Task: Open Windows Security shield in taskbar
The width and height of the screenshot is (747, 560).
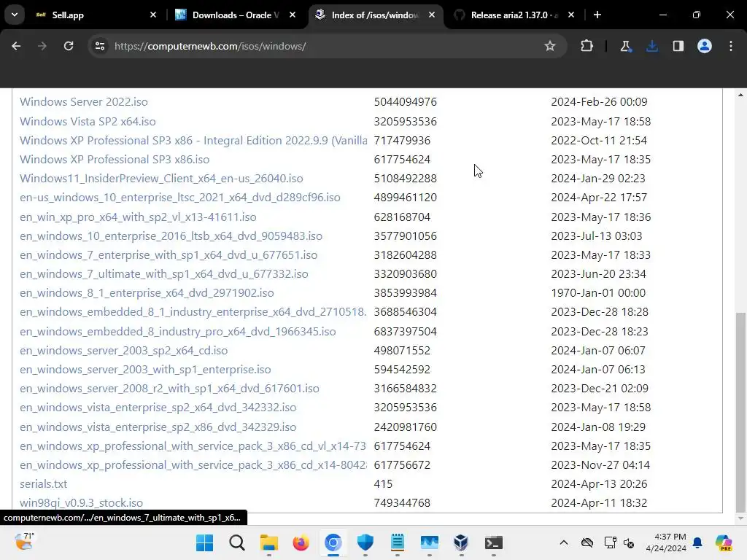Action: (x=365, y=542)
